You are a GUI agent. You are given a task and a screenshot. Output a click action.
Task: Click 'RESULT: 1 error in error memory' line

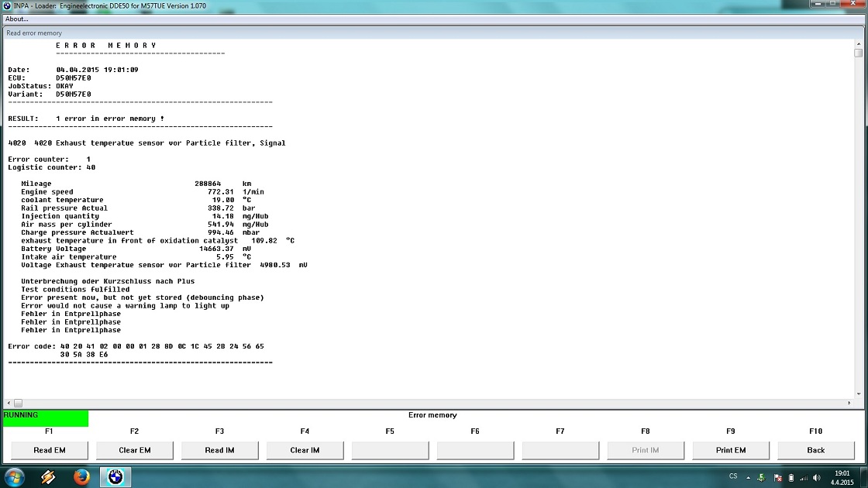click(x=86, y=119)
